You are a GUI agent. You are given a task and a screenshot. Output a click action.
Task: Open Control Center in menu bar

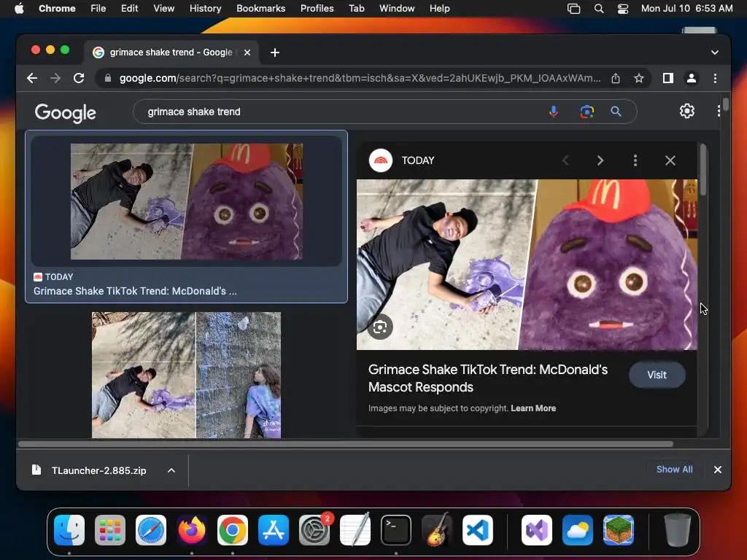[x=623, y=9]
